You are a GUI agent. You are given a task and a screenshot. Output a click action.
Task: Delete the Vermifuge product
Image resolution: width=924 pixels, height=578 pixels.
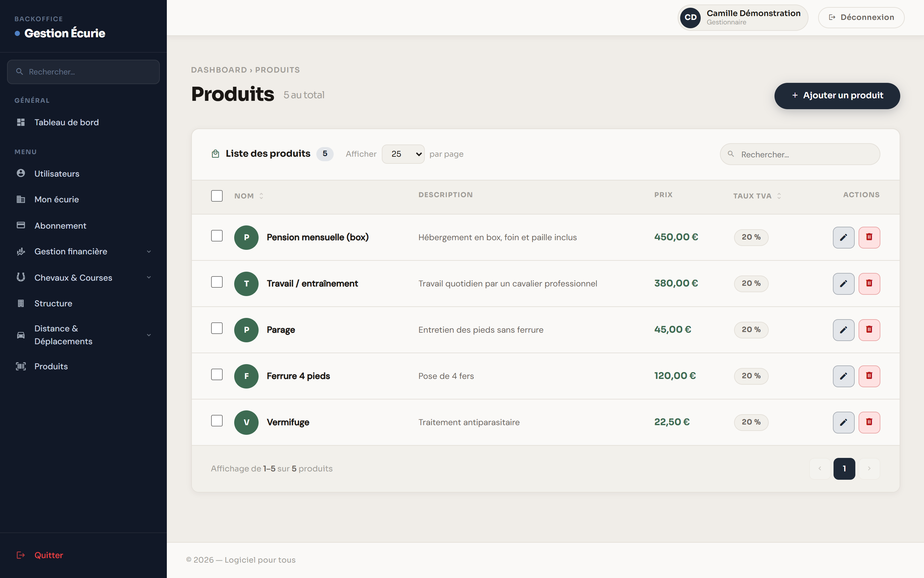[869, 422]
